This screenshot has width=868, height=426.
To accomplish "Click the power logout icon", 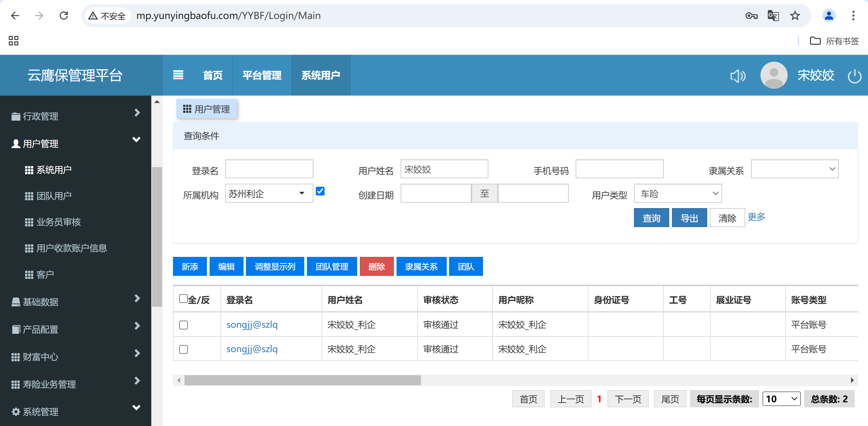I will 854,76.
